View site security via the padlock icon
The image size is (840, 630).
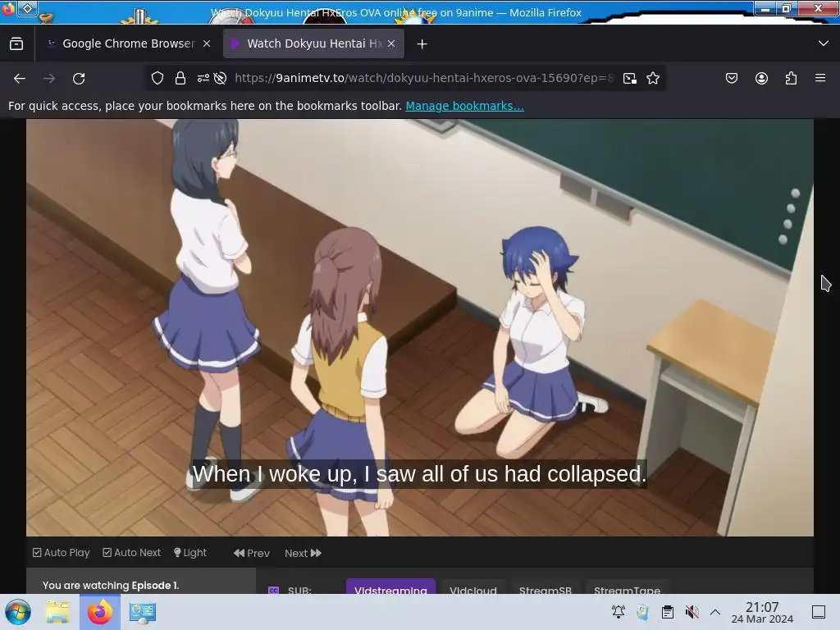(180, 78)
